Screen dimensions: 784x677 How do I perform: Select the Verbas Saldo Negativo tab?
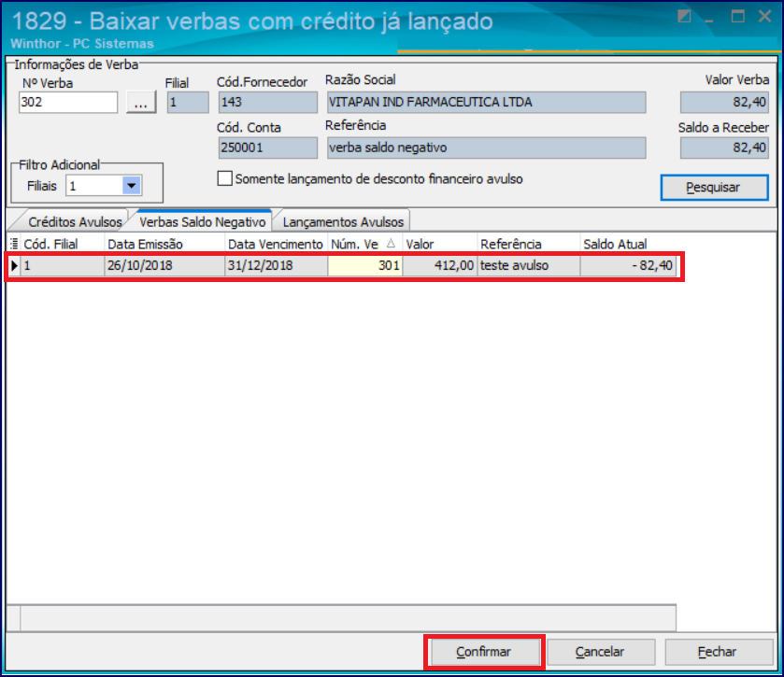pyautogui.click(x=202, y=222)
